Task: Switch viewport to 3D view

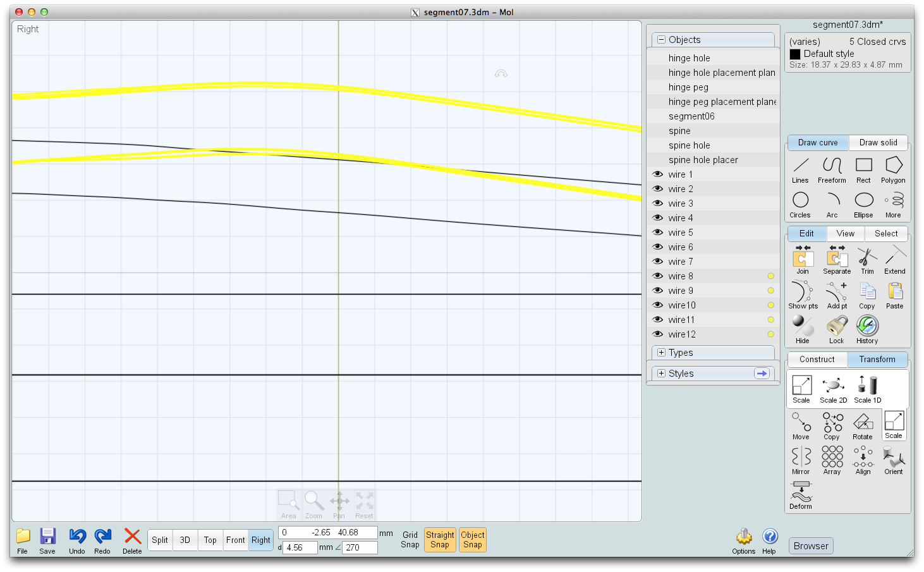Action: click(185, 540)
